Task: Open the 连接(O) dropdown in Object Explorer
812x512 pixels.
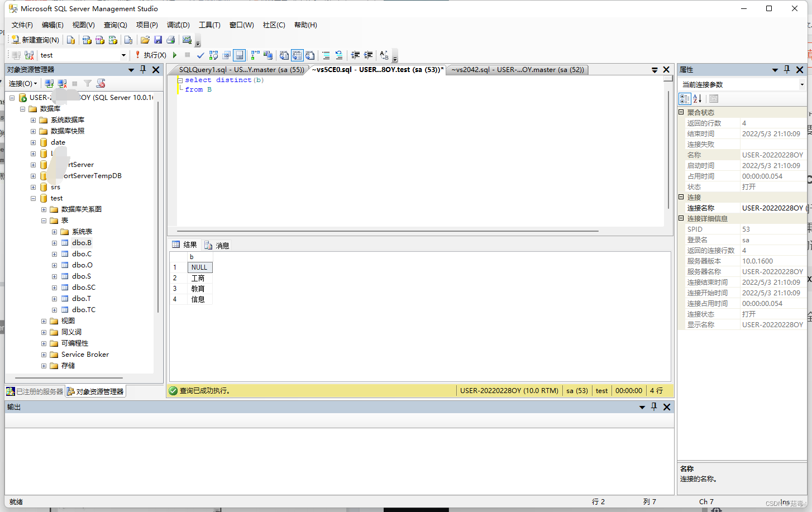Action: tap(23, 83)
